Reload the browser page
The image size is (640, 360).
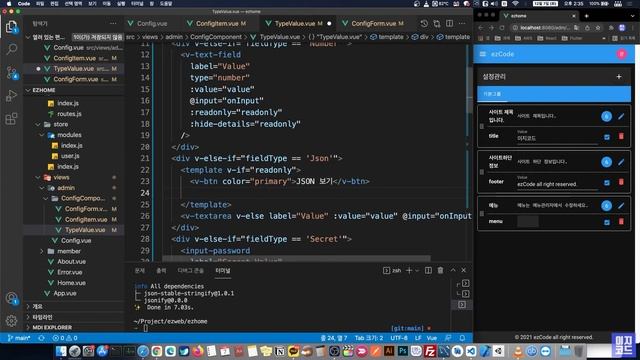click(x=502, y=28)
